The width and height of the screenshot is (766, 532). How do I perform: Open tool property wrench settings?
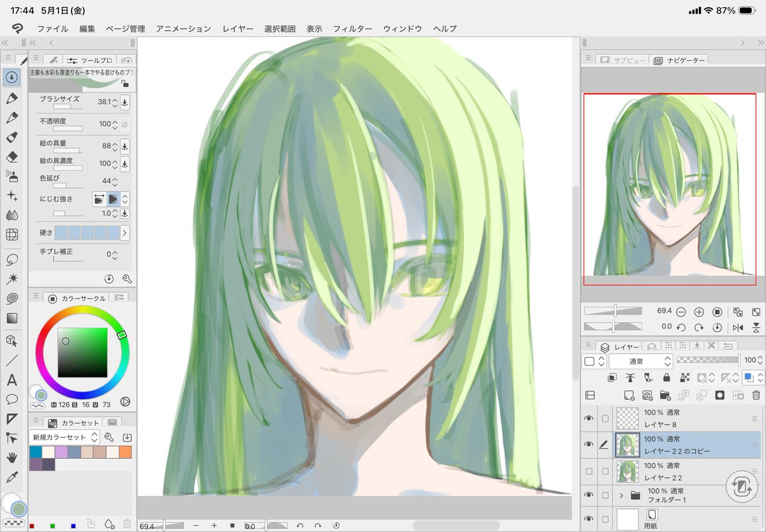point(126,279)
